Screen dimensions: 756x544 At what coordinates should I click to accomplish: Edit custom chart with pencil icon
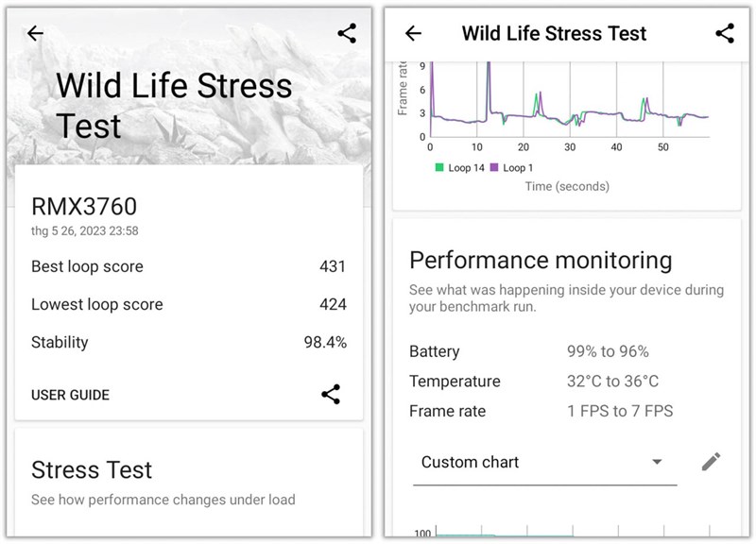point(711,462)
